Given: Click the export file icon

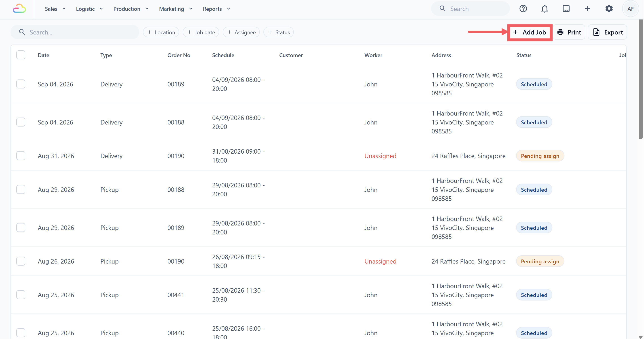Looking at the screenshot, I should point(596,32).
